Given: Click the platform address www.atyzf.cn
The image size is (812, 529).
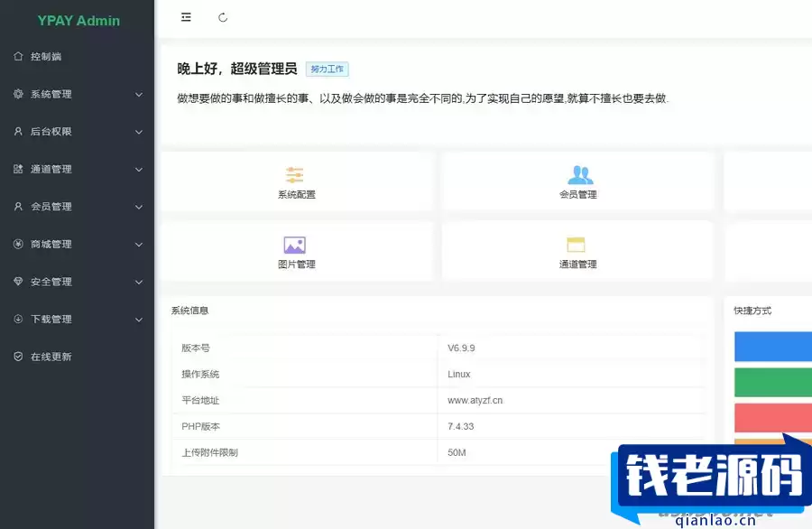Looking at the screenshot, I should pos(475,401).
